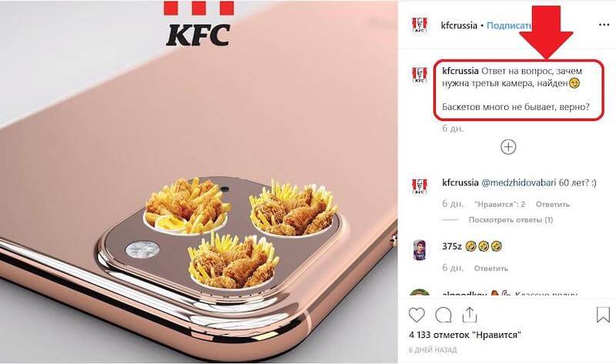
Task: Like the post with the heart icon
Action: [x=417, y=315]
